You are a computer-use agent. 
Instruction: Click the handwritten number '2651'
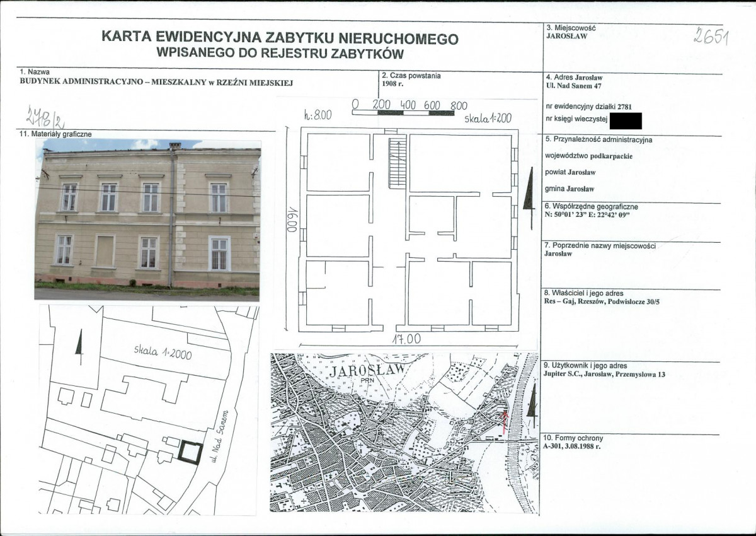(x=711, y=36)
